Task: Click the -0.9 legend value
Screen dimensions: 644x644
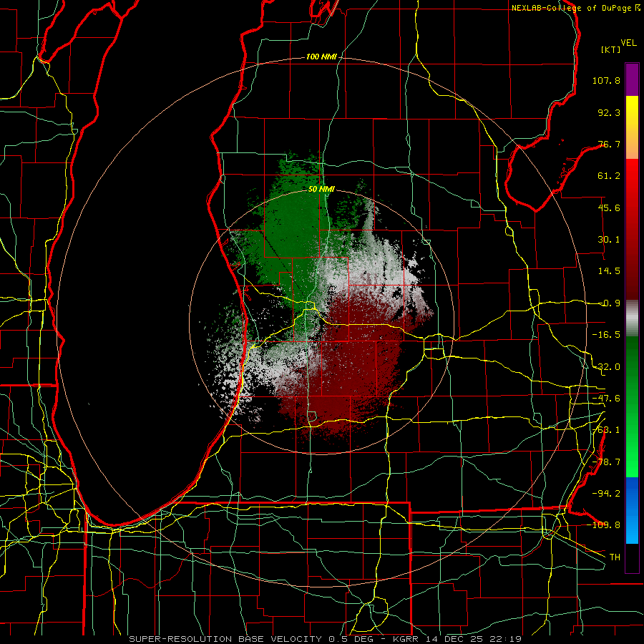Action: [x=609, y=303]
